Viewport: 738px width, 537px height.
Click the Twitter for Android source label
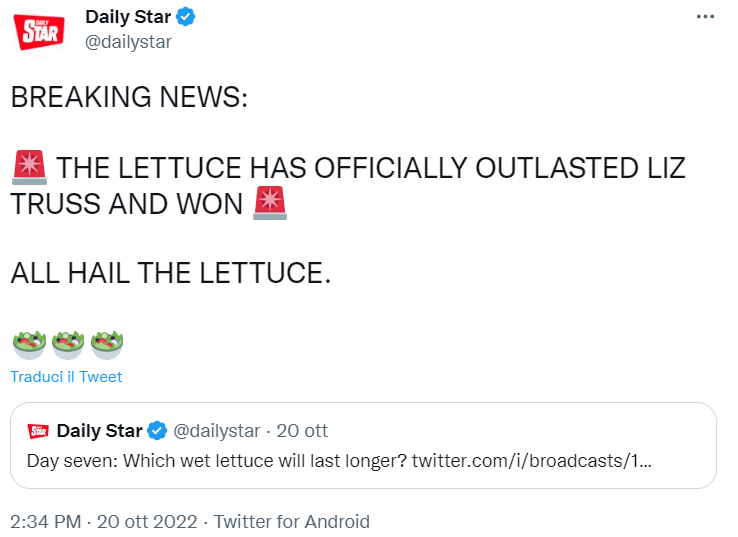point(291,521)
